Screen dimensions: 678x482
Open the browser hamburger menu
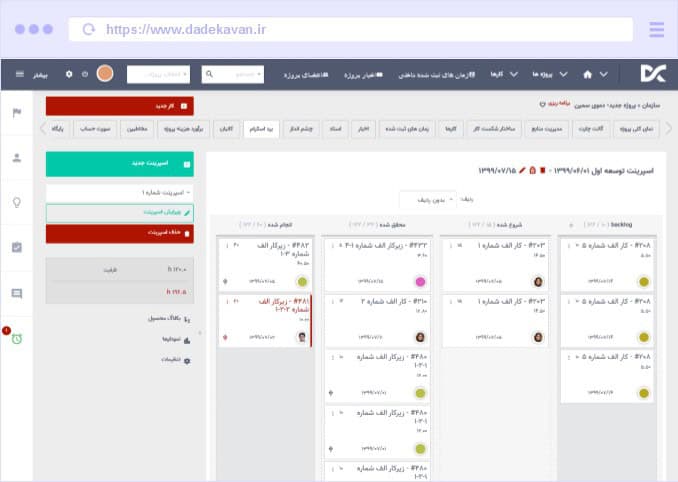point(656,29)
